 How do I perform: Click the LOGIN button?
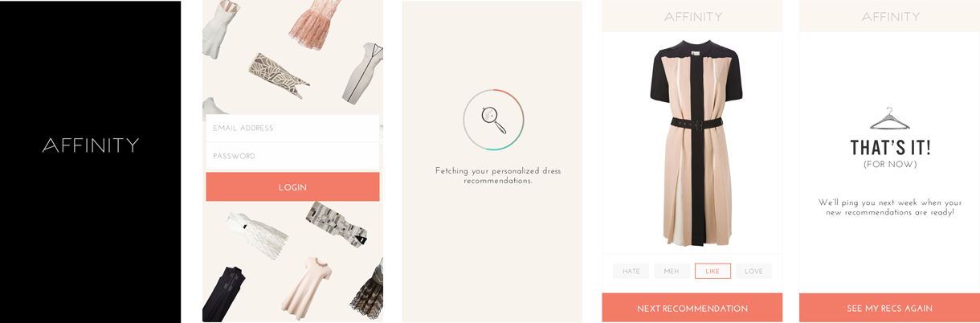[x=292, y=187]
